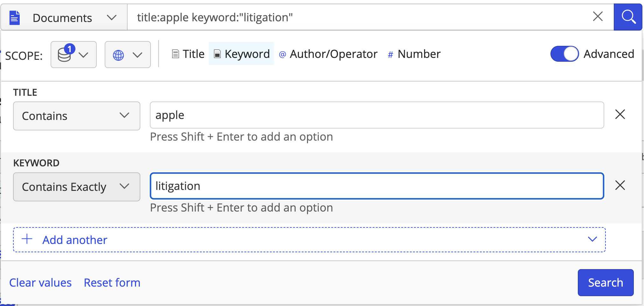
Task: Change the Contains Exactly operator dropdown
Action: click(76, 187)
